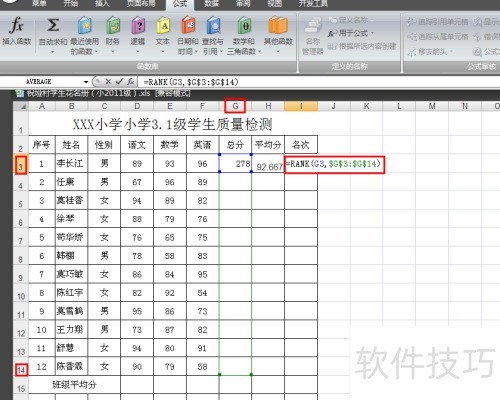Click 追踪引用单元格 trace precedents
The height and width of the screenshot is (400, 500).
point(438,22)
